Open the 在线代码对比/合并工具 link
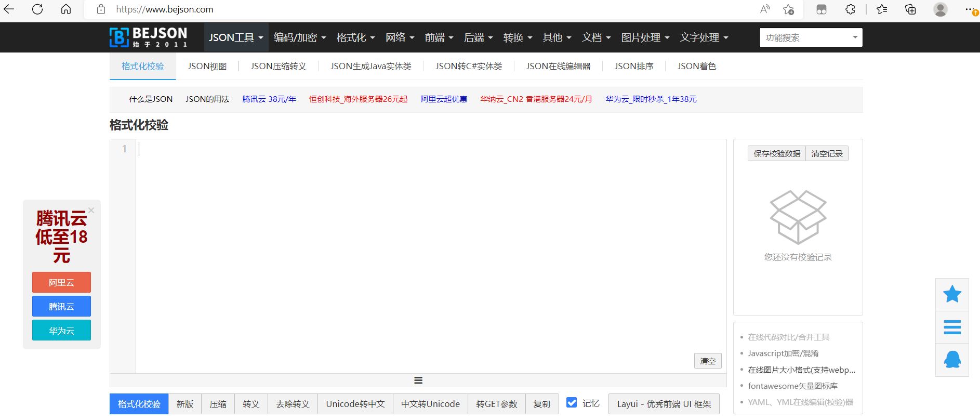The height and width of the screenshot is (420, 980). tap(788, 337)
